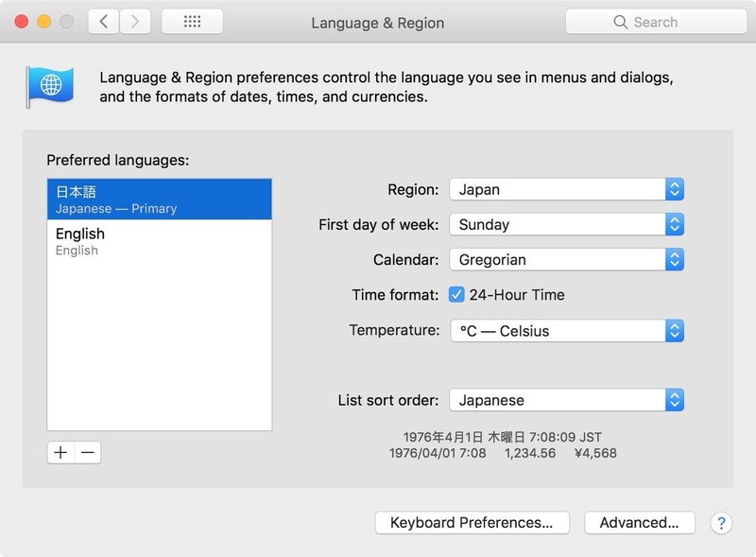Open the help question mark button
This screenshot has height=557, width=756.
pyautogui.click(x=720, y=523)
